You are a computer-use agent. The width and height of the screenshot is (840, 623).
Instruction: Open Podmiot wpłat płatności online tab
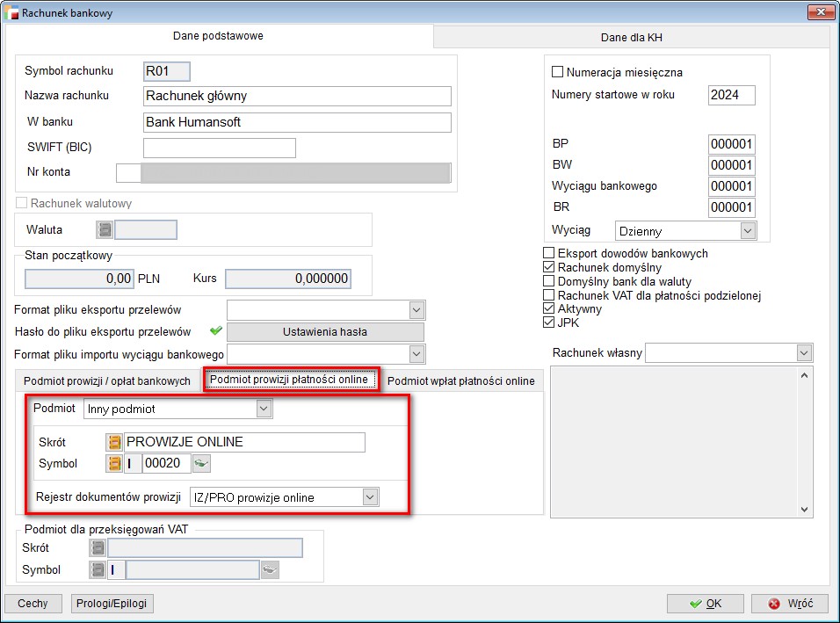pyautogui.click(x=461, y=380)
